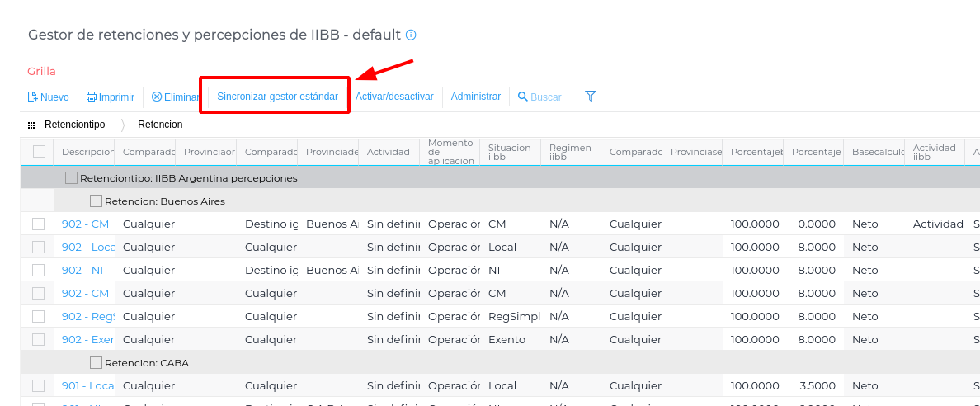This screenshot has height=406, width=980.
Task: Select the Retenciontipo grouping breadcrumb
Action: [75, 125]
